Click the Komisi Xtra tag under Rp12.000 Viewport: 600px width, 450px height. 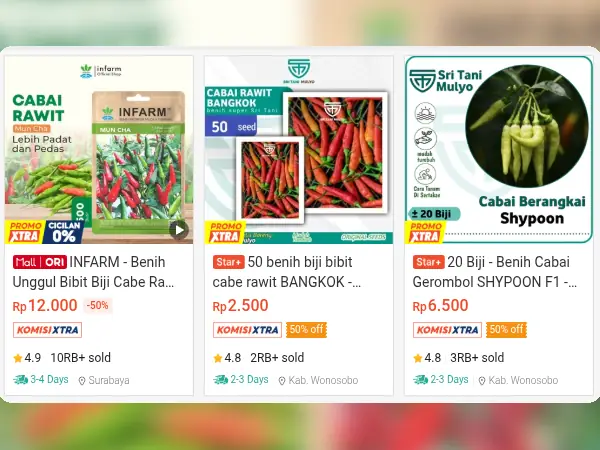[x=47, y=330]
